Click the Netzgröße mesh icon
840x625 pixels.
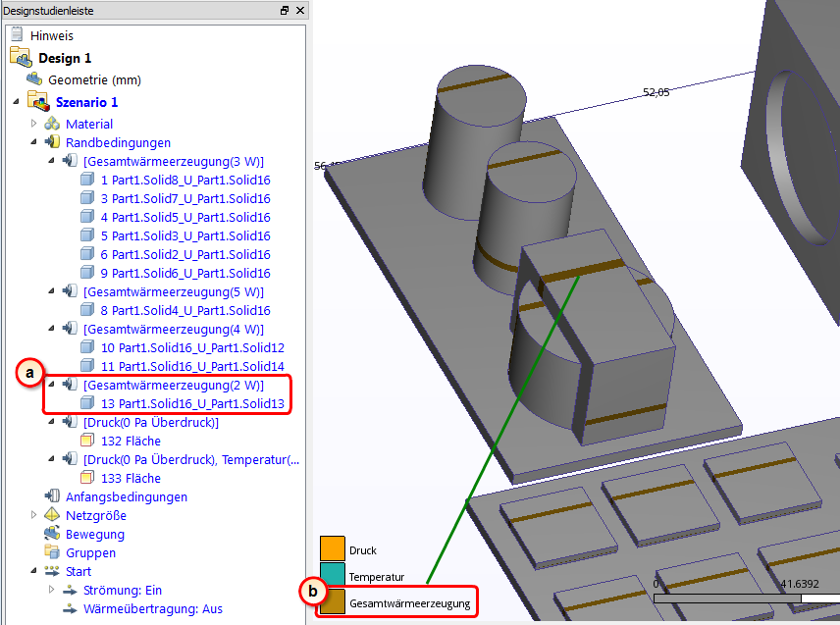(52, 515)
